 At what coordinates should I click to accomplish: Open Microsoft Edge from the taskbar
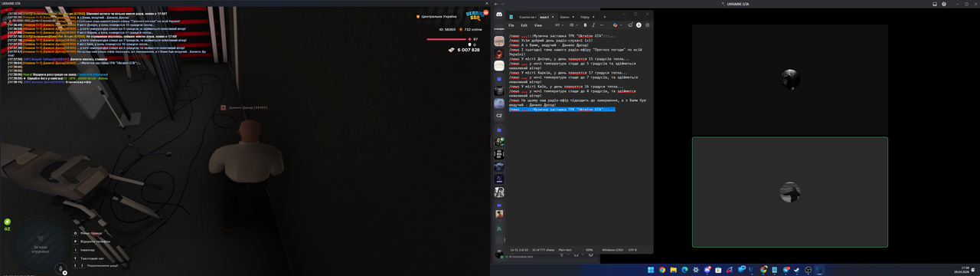[684, 270]
